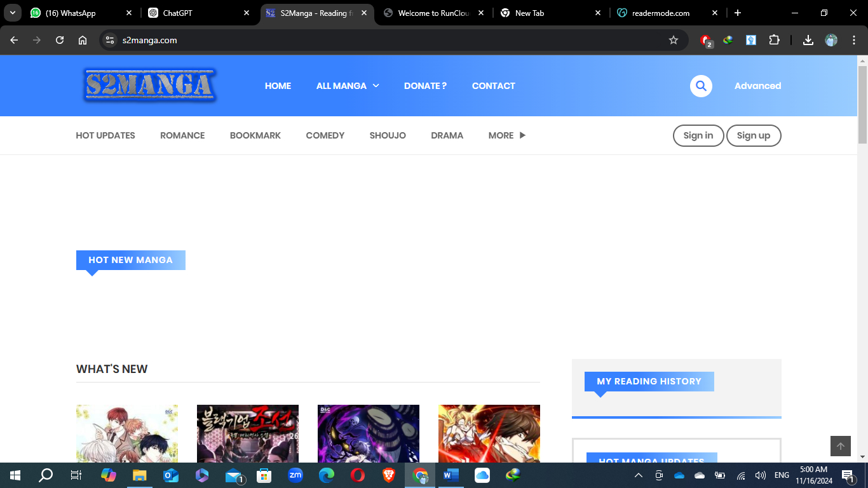
Task: Reload the page
Action: (60, 40)
